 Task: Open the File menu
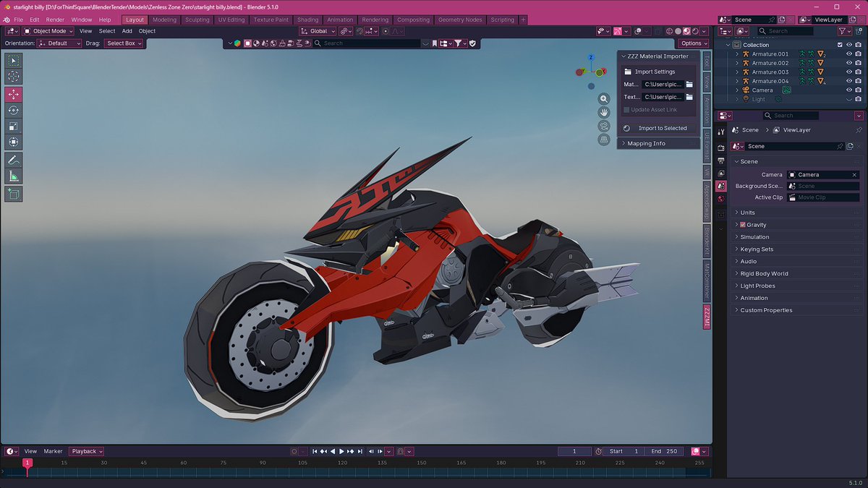(x=18, y=20)
